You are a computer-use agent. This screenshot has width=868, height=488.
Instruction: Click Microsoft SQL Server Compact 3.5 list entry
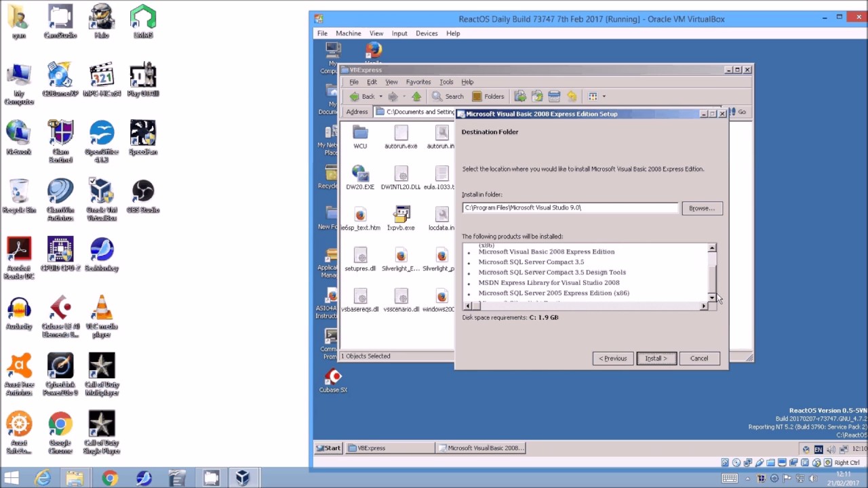[531, 262]
